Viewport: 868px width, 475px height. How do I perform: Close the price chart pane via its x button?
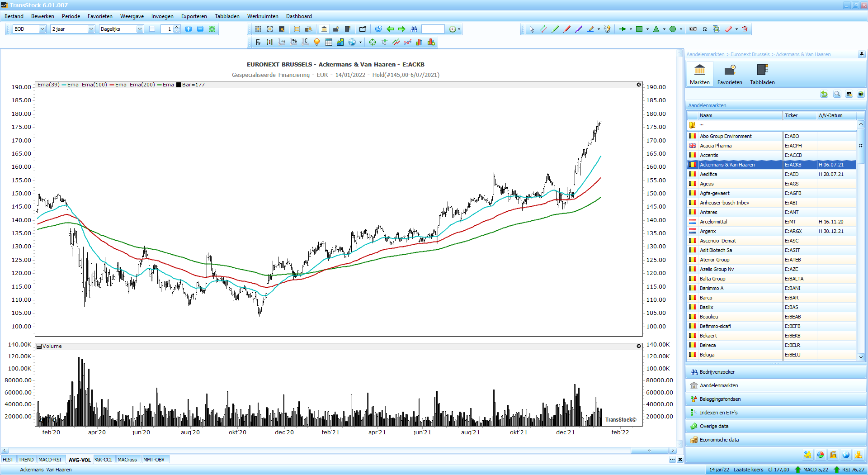click(x=639, y=85)
